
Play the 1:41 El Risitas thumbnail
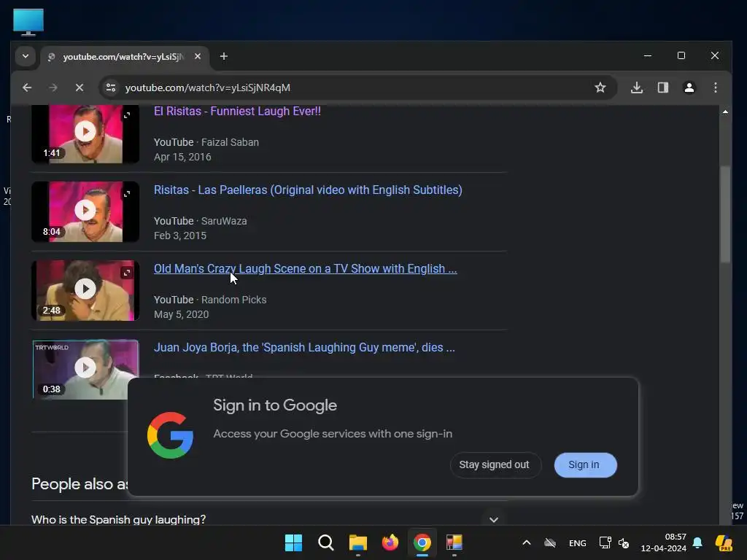85,131
